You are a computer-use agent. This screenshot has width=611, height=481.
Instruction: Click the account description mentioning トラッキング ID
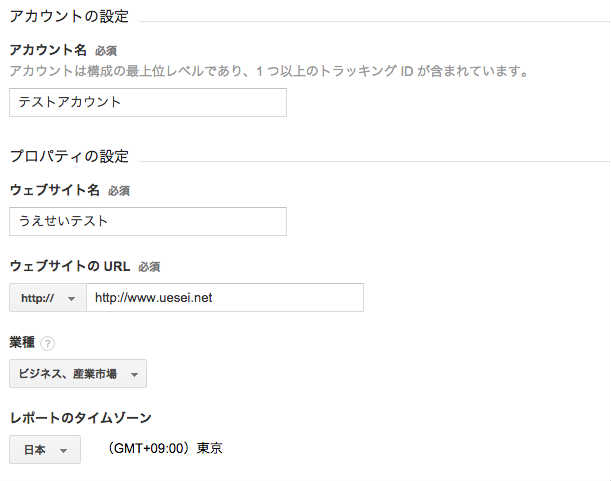click(x=269, y=71)
